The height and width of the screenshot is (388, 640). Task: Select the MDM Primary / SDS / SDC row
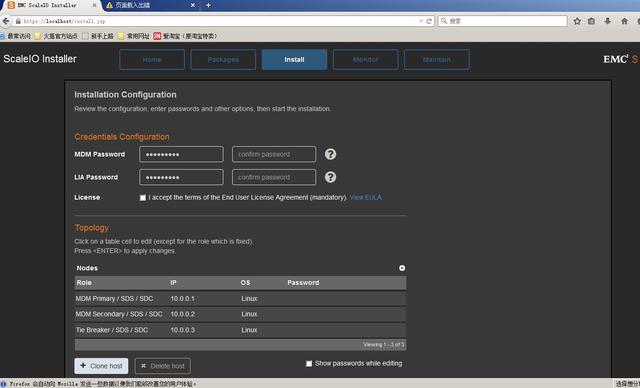pyautogui.click(x=240, y=299)
